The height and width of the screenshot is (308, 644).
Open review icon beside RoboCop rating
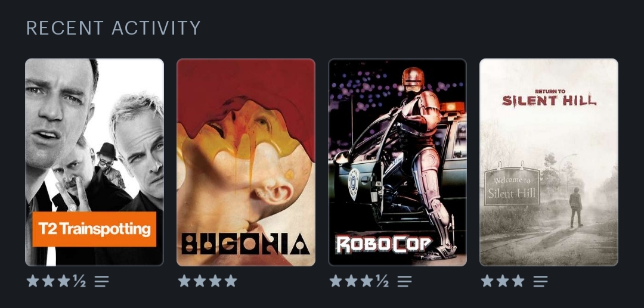point(404,281)
